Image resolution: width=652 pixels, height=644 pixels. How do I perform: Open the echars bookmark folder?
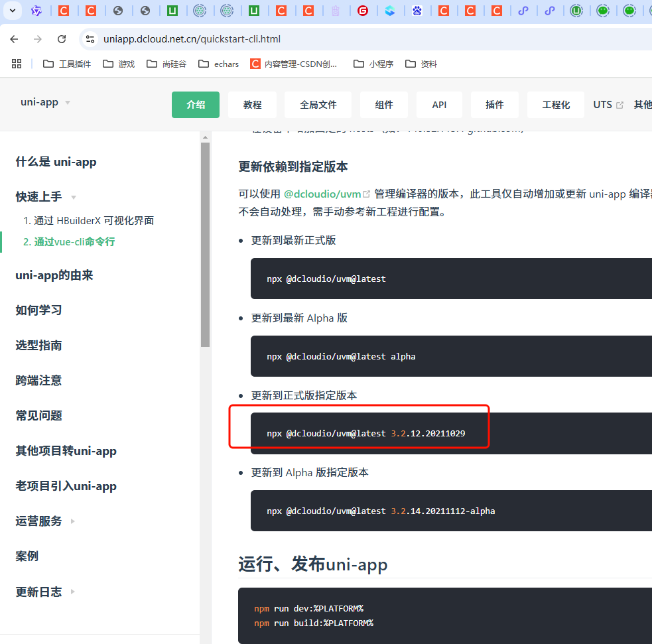pos(219,64)
